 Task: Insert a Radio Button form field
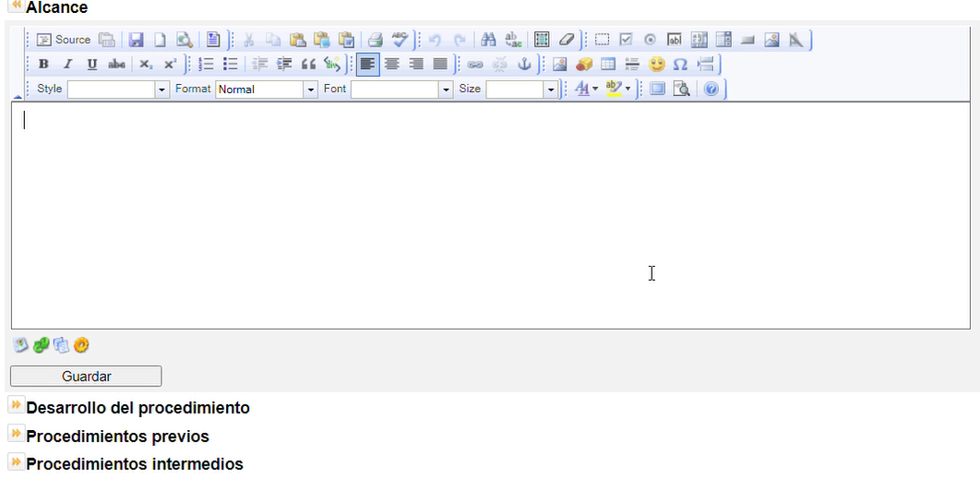click(650, 40)
